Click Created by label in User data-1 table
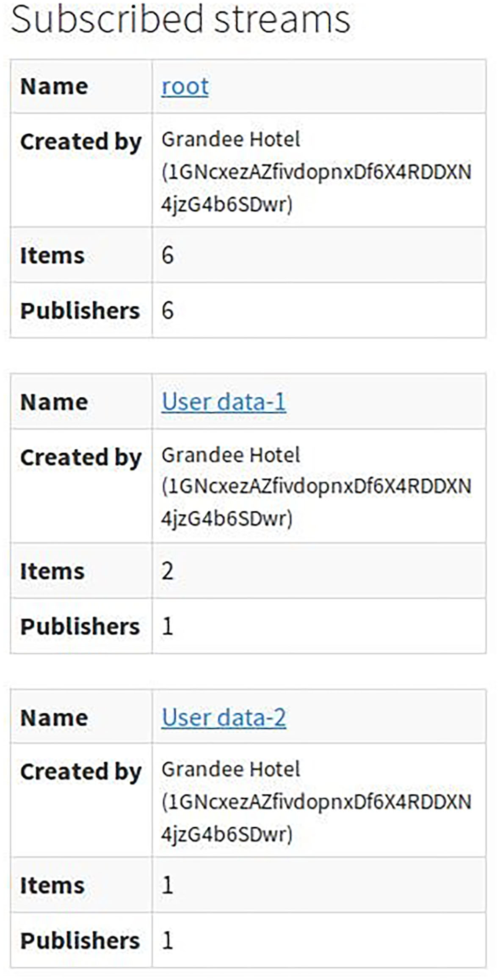Viewport: 500px width, 980px height. point(80,457)
